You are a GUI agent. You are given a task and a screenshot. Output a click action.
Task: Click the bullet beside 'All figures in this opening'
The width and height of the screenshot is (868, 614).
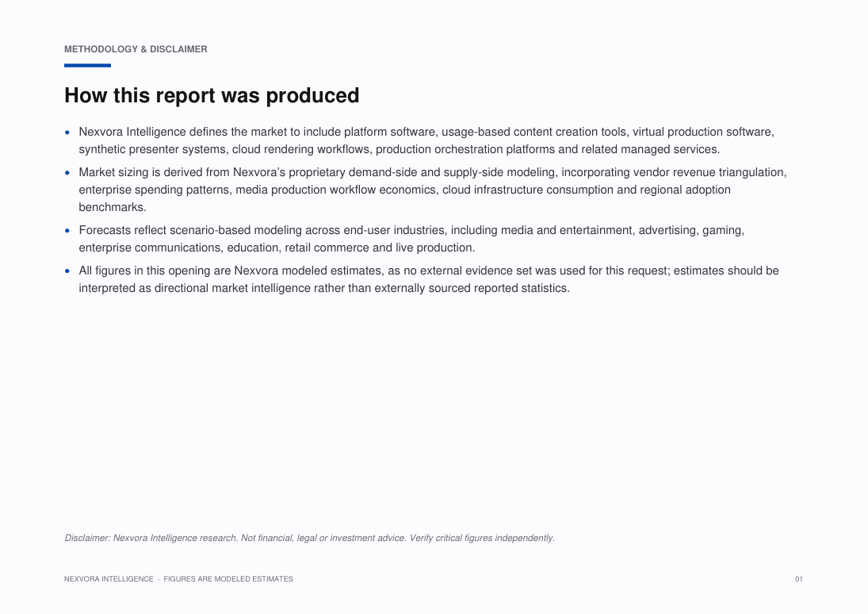[x=67, y=271]
